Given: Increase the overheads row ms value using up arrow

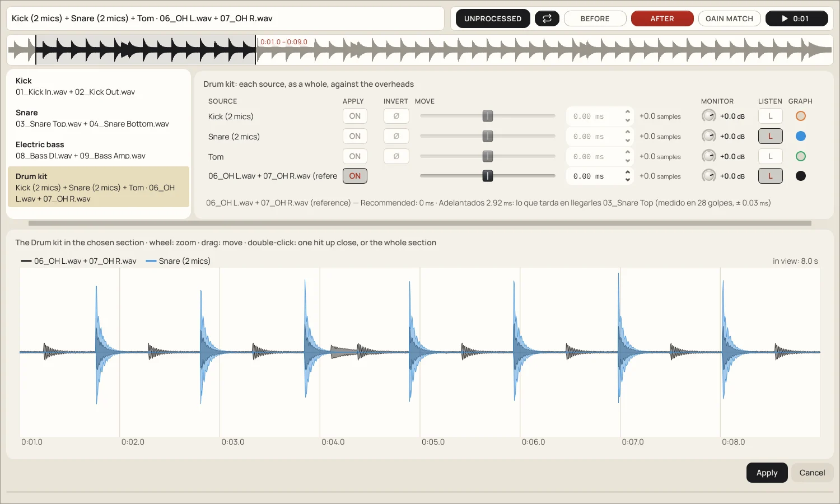Looking at the screenshot, I should 628,172.
